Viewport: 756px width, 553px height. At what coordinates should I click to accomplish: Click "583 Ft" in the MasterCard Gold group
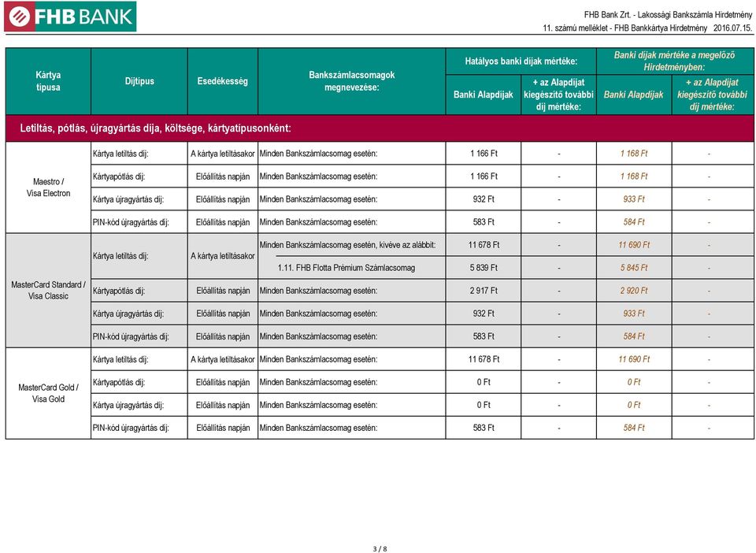[x=483, y=428]
